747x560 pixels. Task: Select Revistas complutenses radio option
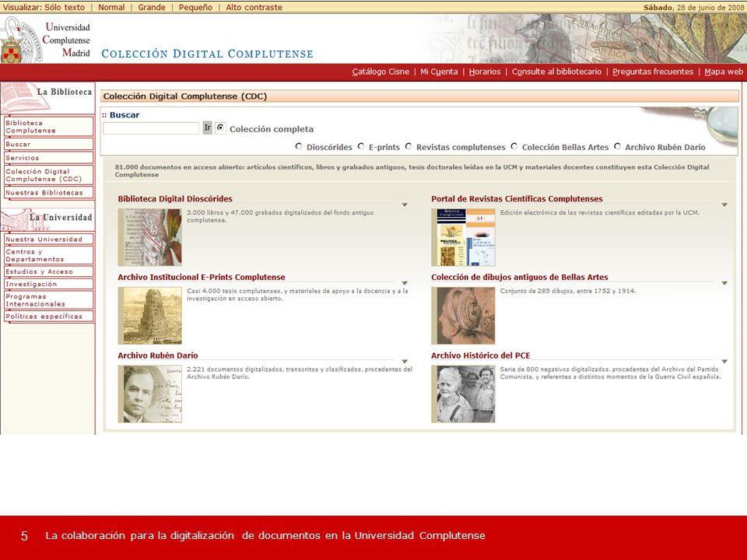click(409, 147)
